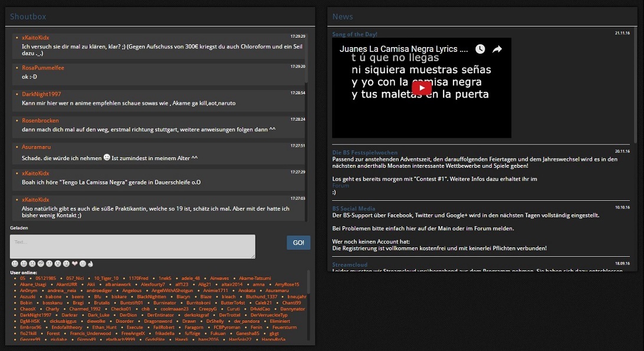Viewport: 644px width, 351px height.
Task: Click xKaitoKidx on the 17:27:03 message
Action: tap(36, 200)
